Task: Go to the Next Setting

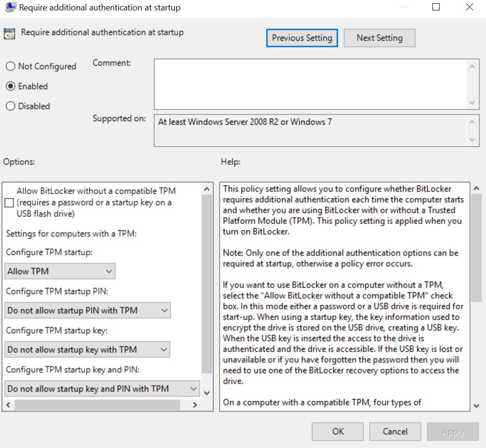Action: pyautogui.click(x=379, y=38)
